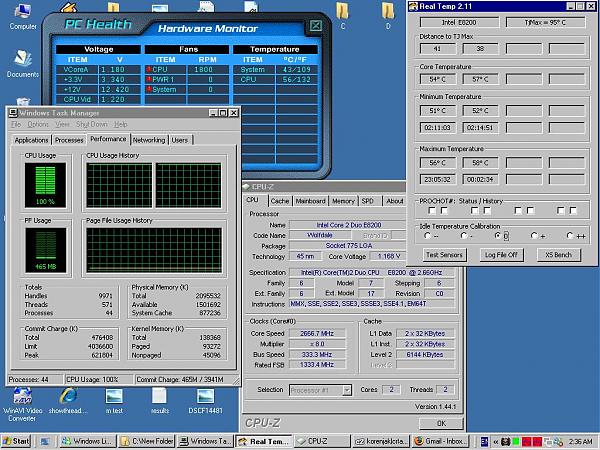
Task: Switch to Users tab in Task Manager
Action: 179,140
